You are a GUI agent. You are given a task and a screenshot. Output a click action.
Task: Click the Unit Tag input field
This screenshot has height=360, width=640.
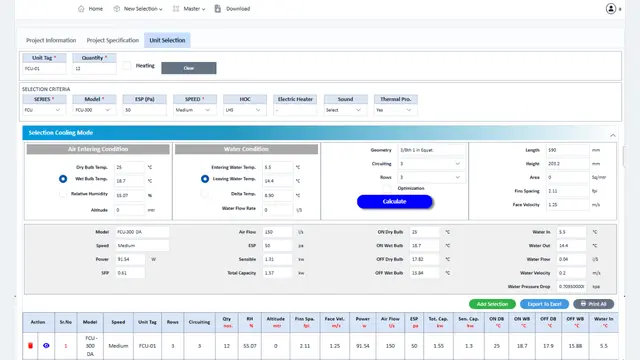pyautogui.click(x=44, y=69)
